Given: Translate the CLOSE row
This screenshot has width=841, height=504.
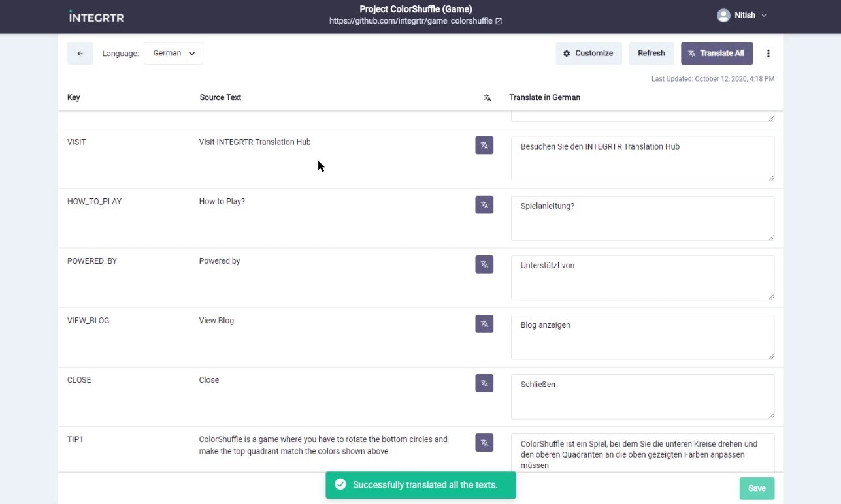Looking at the screenshot, I should 484,383.
